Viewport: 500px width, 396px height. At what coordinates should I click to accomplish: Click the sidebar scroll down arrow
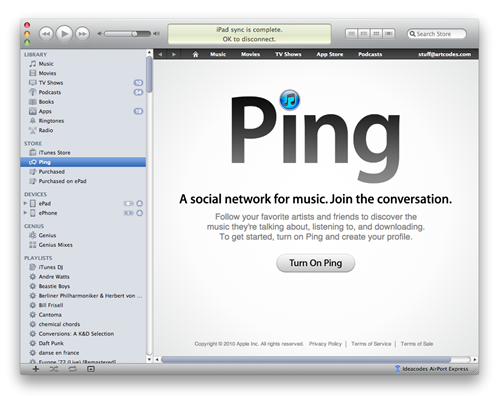[x=149, y=359]
